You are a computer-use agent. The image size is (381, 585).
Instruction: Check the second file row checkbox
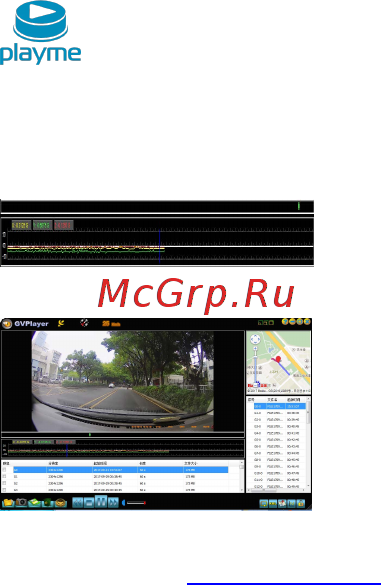[x=4, y=477]
